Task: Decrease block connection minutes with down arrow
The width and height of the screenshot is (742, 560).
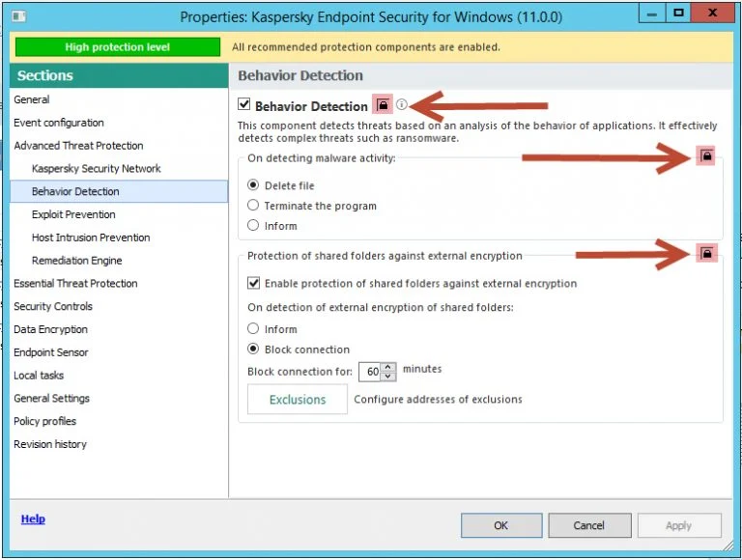Action: click(x=388, y=376)
